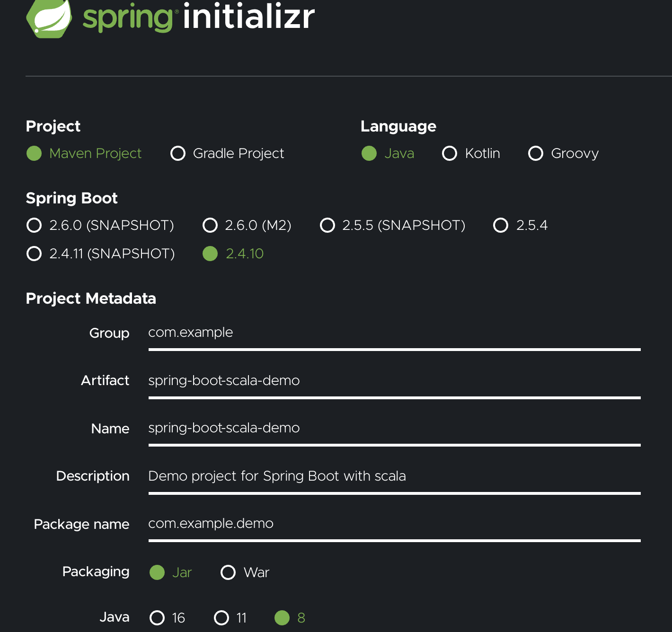Choose Spring Boot version 2.5.4
The width and height of the screenshot is (672, 632).
coord(501,225)
